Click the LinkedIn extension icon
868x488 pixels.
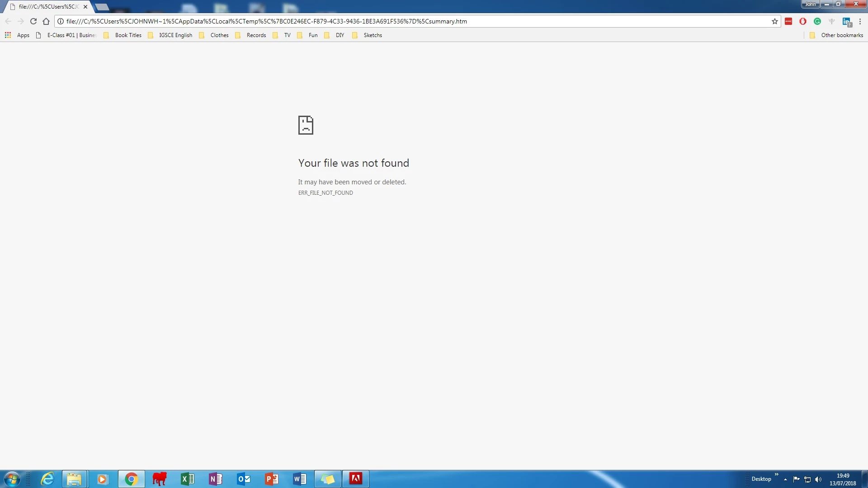(846, 21)
